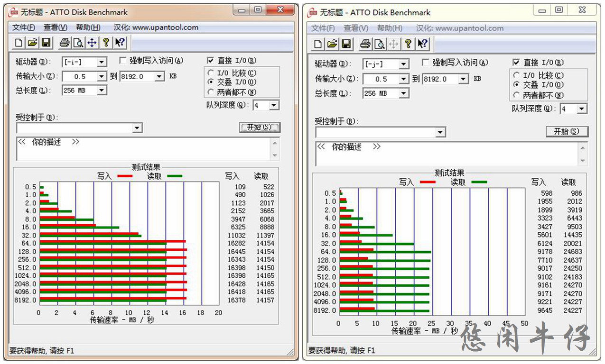The width and height of the screenshot is (605, 364).
Task: Click 开始(S) button in right window
Action: pos(567,131)
